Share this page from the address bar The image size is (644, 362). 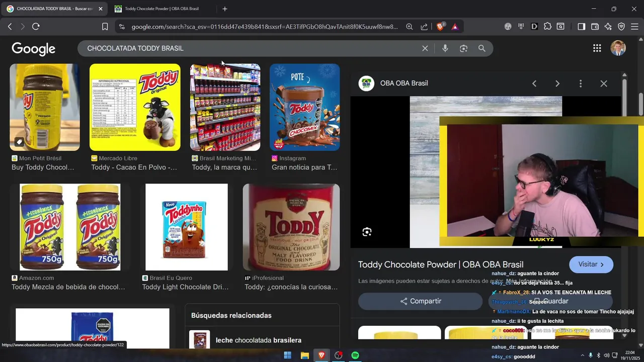coord(424,27)
